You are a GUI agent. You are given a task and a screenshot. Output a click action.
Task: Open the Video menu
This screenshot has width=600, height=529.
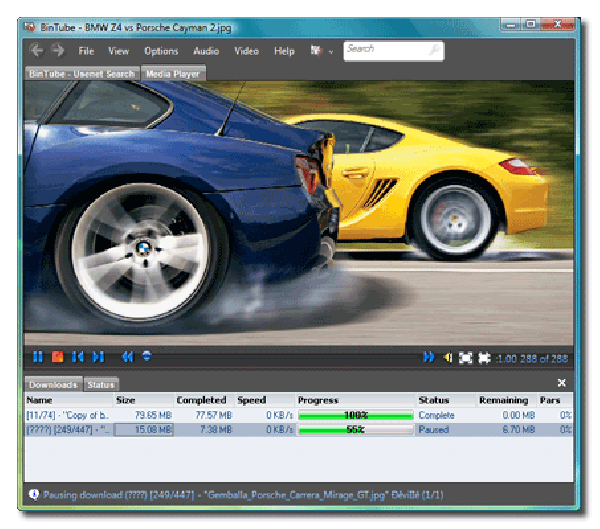[246, 51]
